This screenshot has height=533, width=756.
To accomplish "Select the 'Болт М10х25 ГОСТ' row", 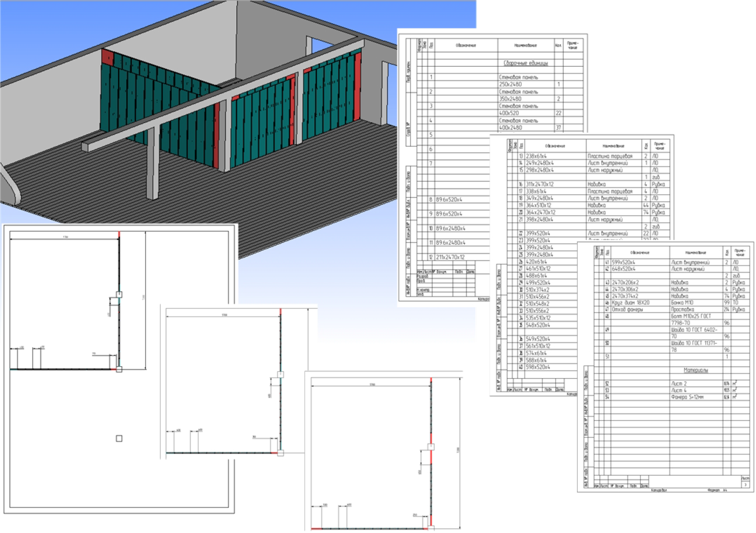I will point(691,316).
